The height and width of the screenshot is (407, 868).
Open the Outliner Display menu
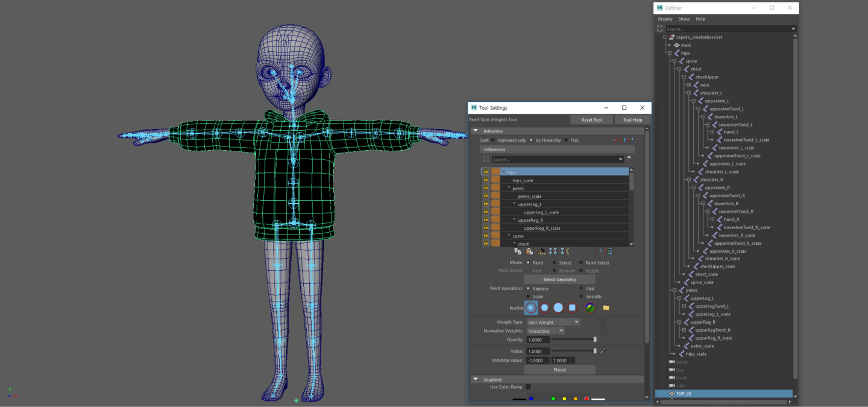pos(665,19)
